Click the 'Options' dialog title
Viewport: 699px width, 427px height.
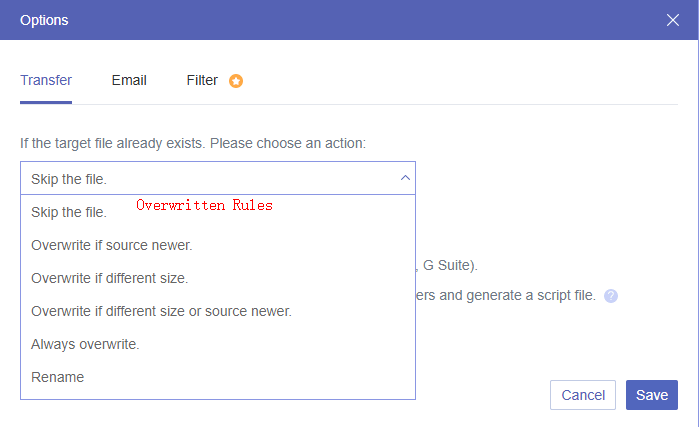[45, 20]
